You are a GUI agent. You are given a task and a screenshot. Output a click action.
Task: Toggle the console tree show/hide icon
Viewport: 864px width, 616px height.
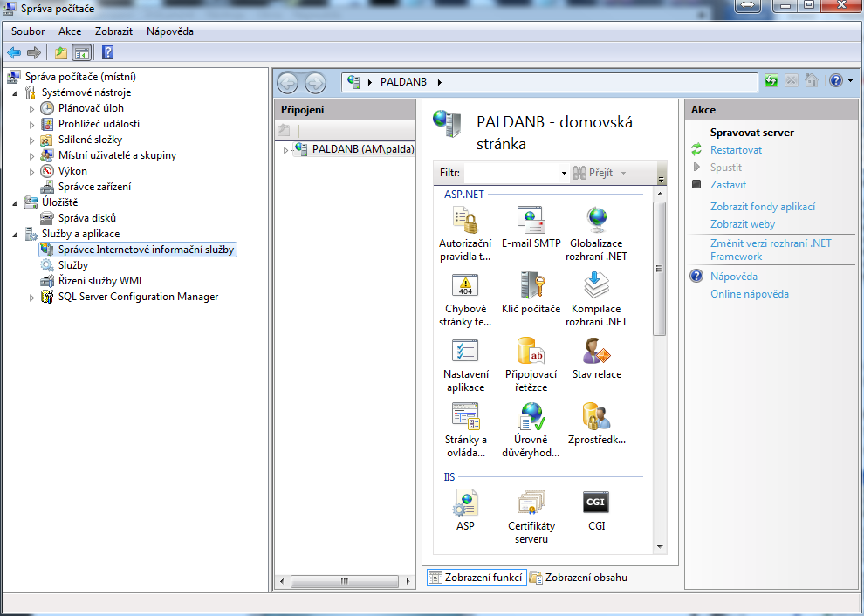[81, 53]
